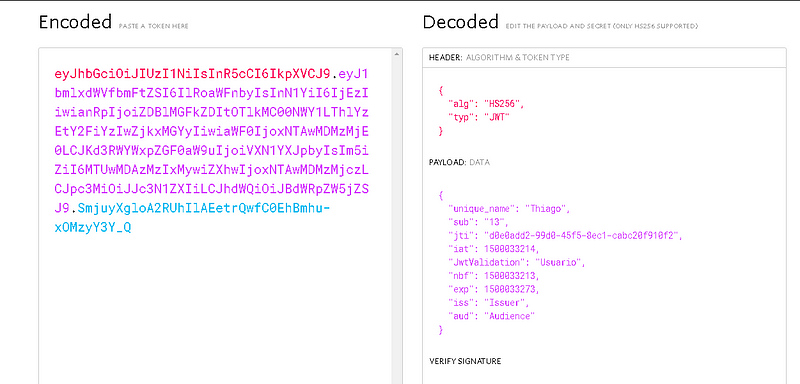Screen dimensions: 800x384
Task: Click the "typ" JWT line in header
Action: click(479, 117)
